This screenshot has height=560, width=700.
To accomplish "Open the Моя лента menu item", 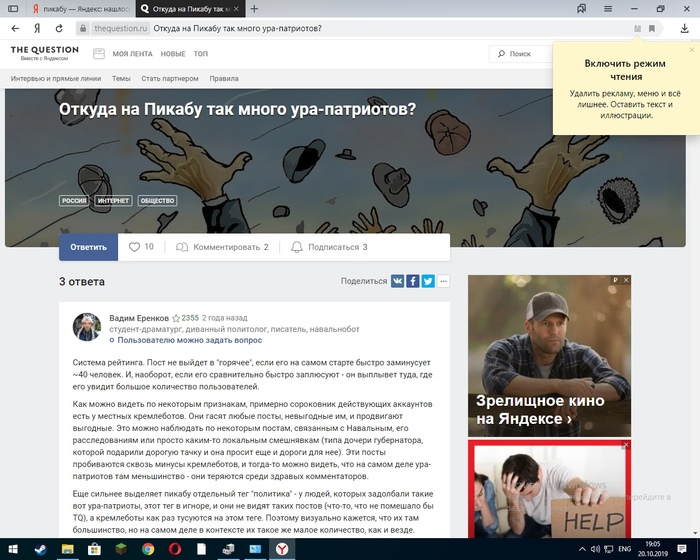I will click(x=132, y=54).
